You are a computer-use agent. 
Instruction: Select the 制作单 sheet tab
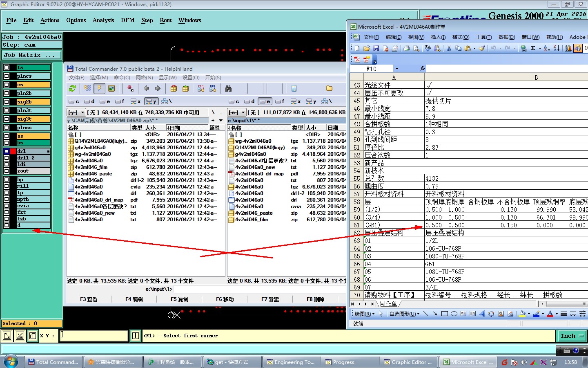click(388, 304)
